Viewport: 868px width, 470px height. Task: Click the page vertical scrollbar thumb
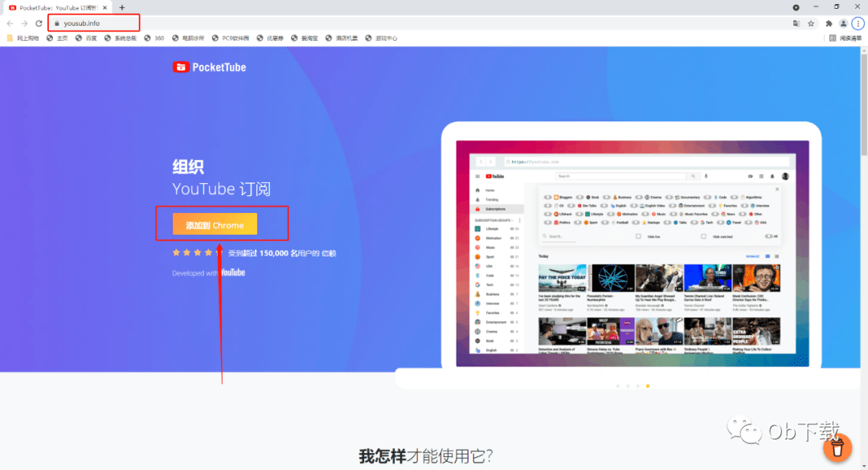coord(863,104)
